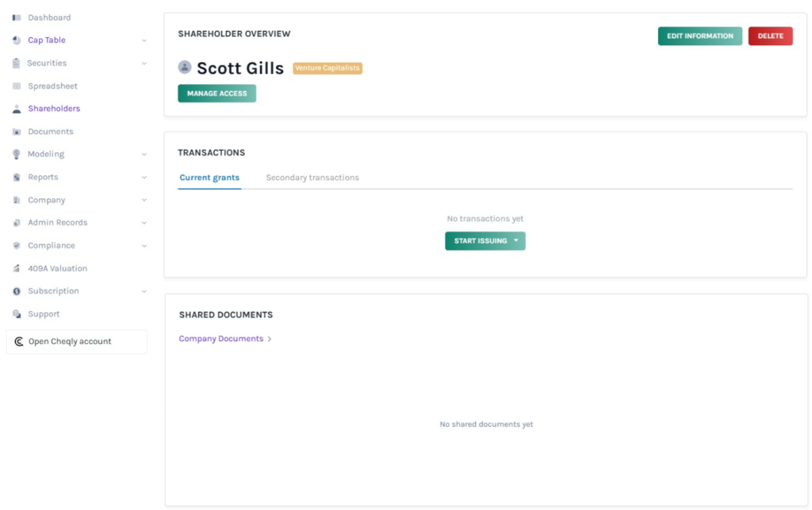
Task: Expand the Compliance submenu chevron
Action: tap(144, 246)
